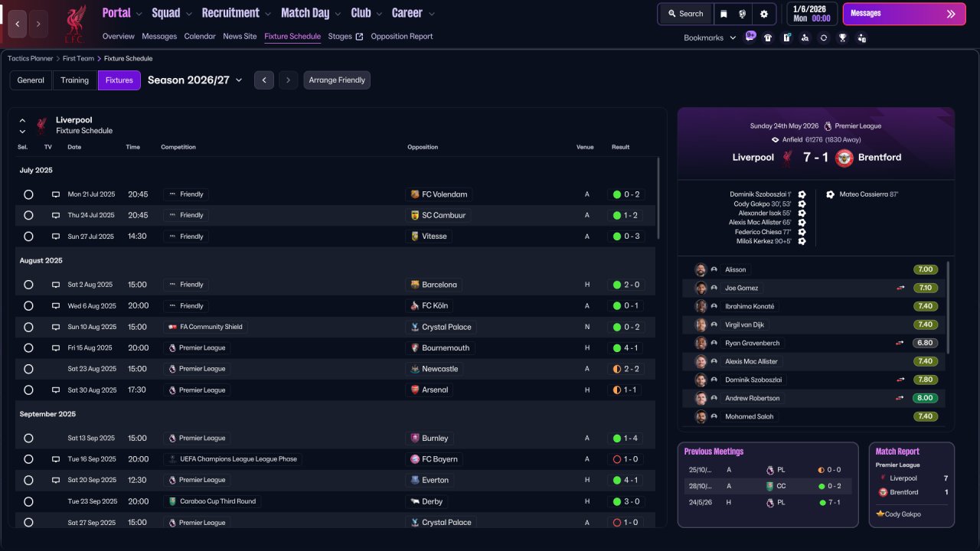This screenshot has width=980, height=551.
Task: Switch to the Training tab
Action: [75, 80]
